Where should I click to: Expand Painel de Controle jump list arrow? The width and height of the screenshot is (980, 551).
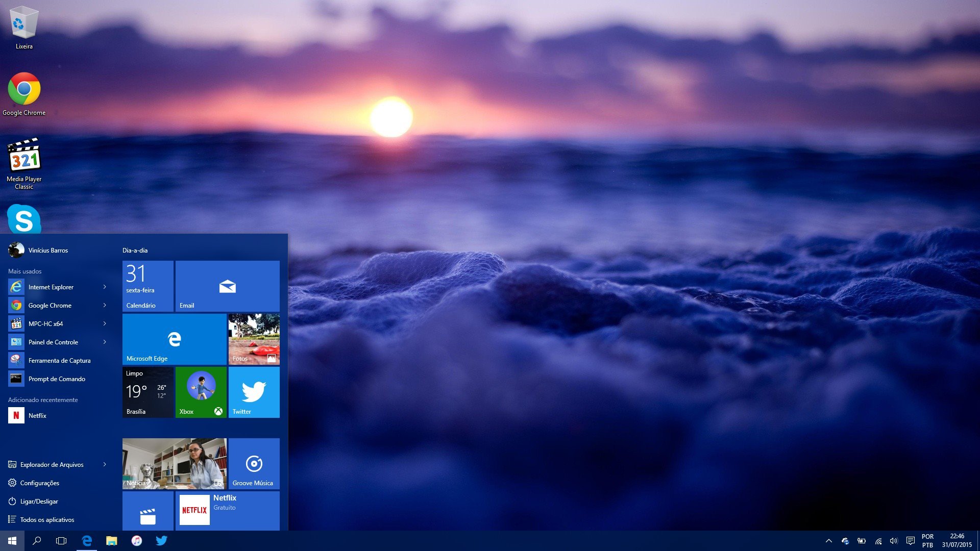[x=105, y=342]
